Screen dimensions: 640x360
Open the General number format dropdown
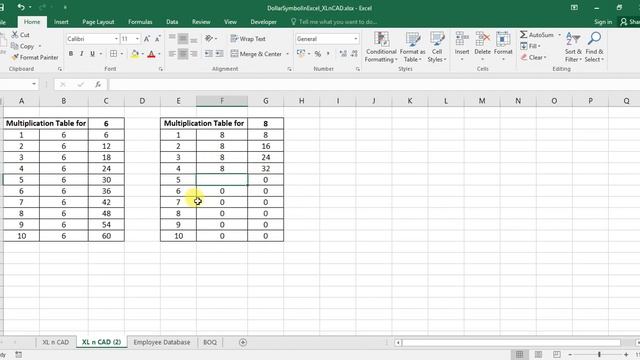[x=356, y=39]
